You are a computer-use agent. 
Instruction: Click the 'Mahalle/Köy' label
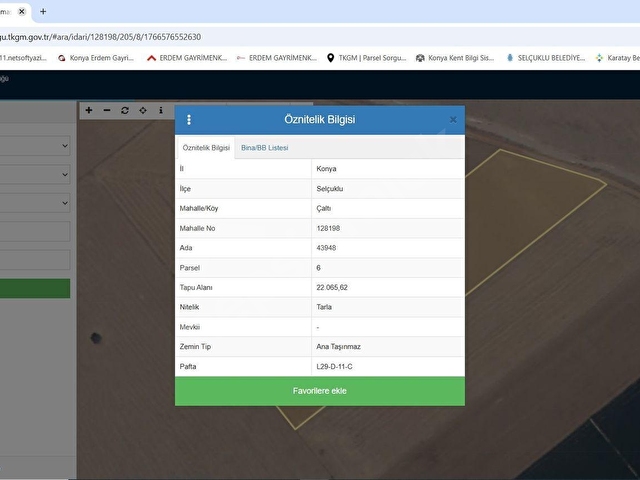[199, 208]
